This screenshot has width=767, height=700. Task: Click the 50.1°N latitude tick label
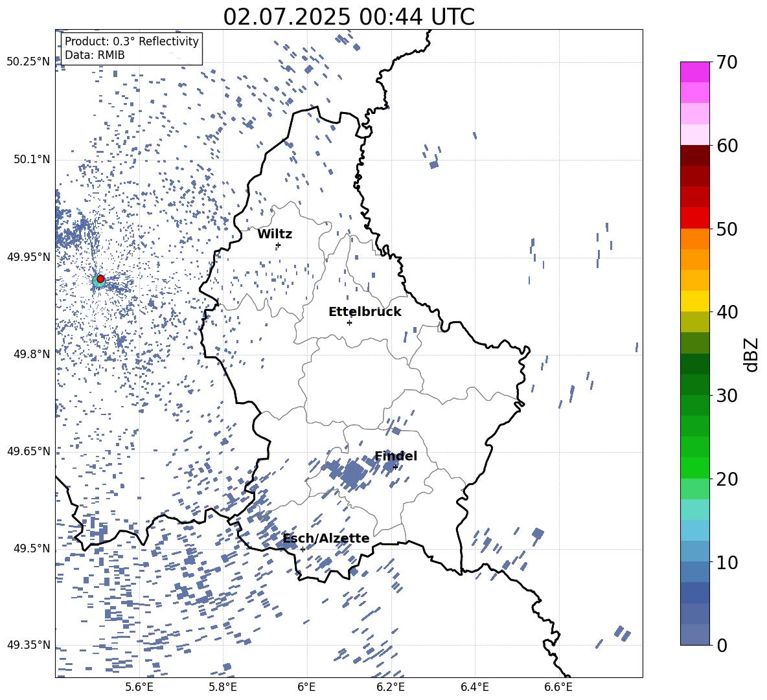coord(32,159)
